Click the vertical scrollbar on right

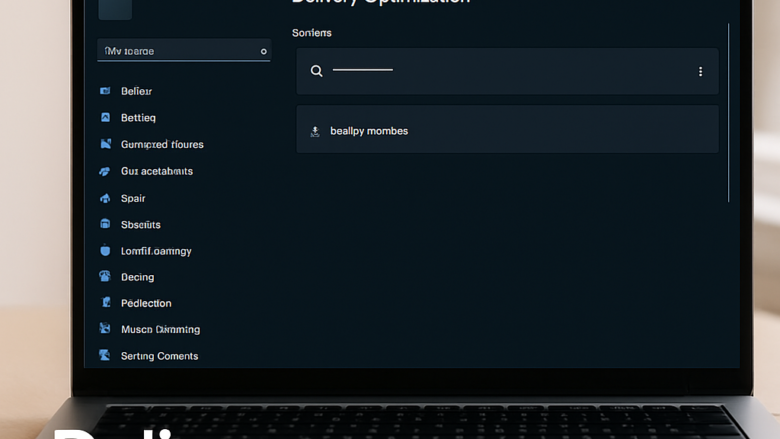pos(728,112)
